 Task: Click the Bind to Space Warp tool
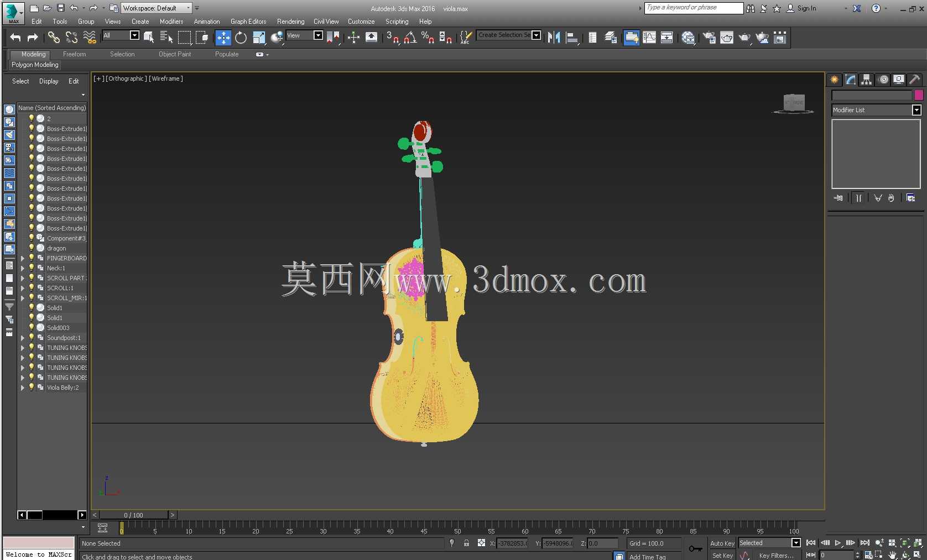click(89, 37)
